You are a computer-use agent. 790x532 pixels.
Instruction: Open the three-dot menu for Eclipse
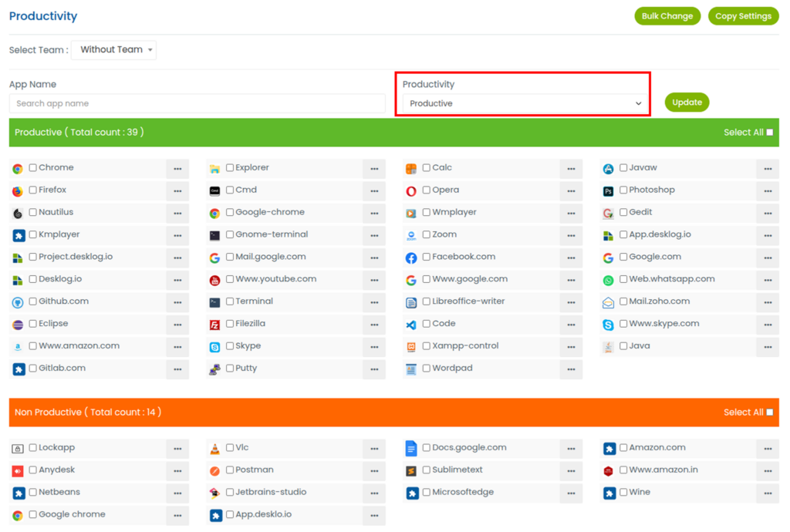click(177, 325)
